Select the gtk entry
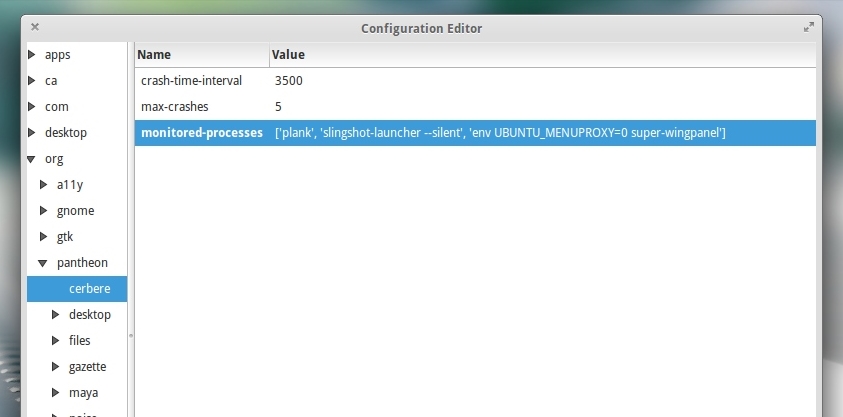The height and width of the screenshot is (417, 843). tap(65, 237)
